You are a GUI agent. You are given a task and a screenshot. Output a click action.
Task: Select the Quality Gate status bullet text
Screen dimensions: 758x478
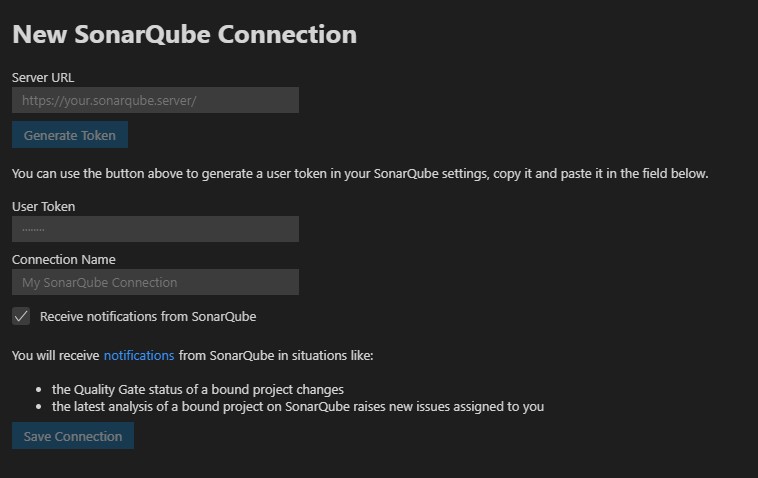(198, 390)
